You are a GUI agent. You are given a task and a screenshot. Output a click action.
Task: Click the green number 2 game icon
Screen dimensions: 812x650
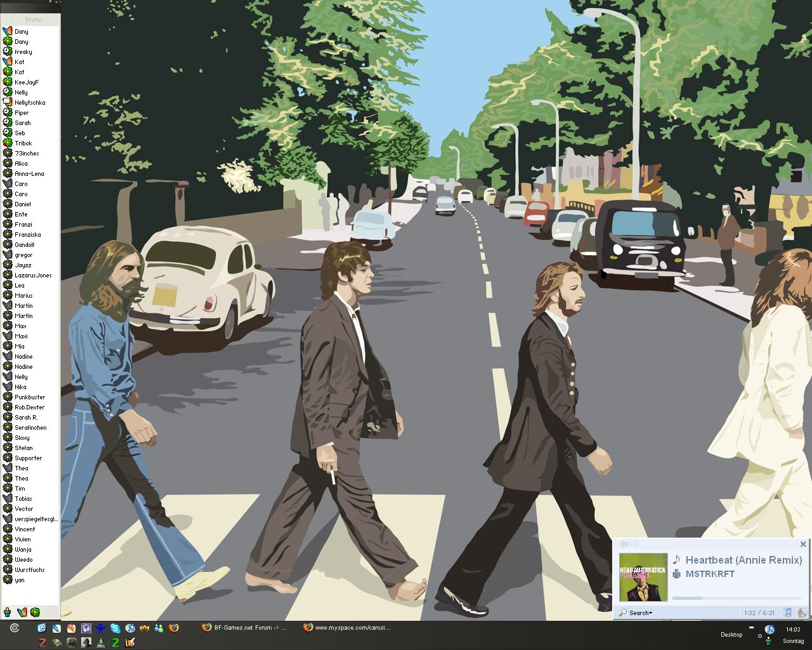(115, 642)
